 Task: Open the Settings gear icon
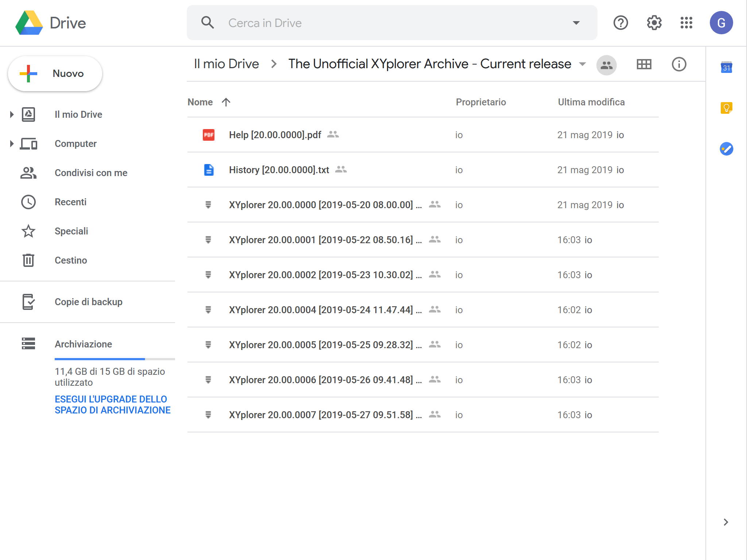click(654, 23)
